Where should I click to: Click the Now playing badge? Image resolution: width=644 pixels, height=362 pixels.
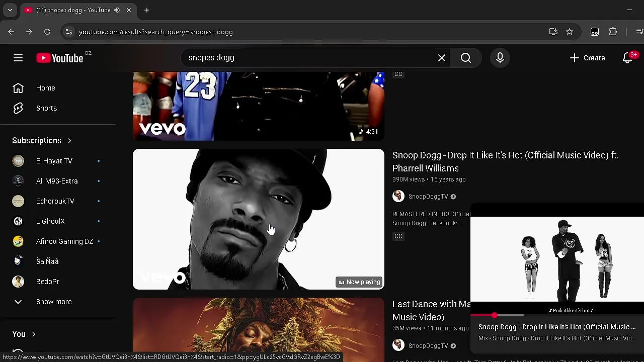pos(359,282)
